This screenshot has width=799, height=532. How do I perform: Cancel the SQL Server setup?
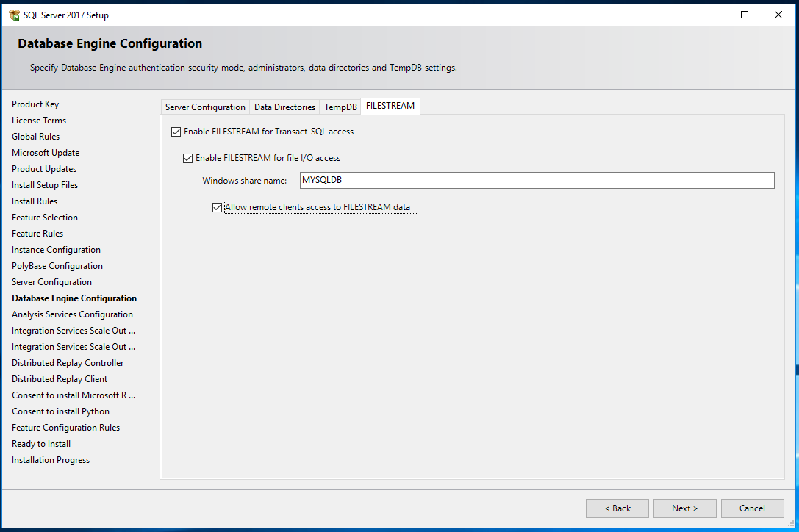pyautogui.click(x=752, y=508)
